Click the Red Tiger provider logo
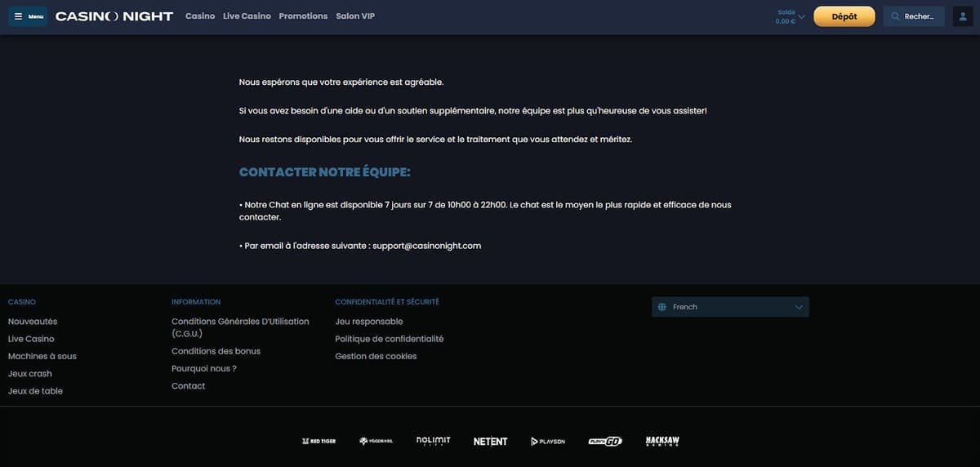This screenshot has height=467, width=980. click(318, 441)
